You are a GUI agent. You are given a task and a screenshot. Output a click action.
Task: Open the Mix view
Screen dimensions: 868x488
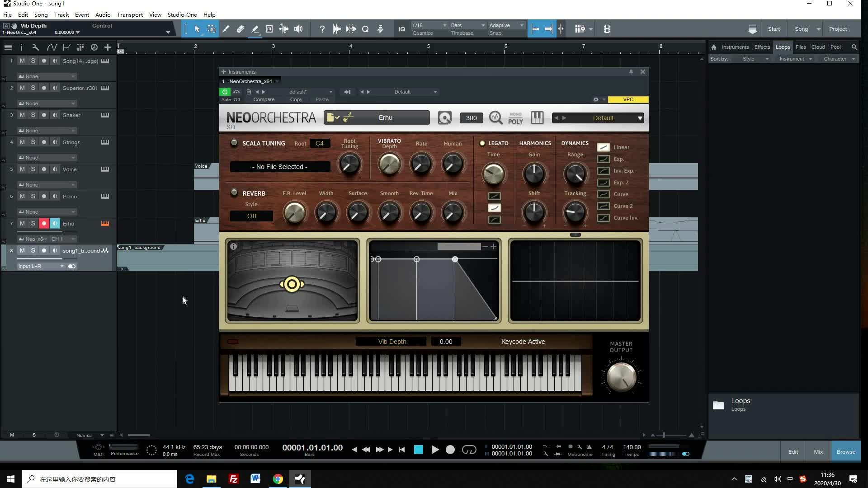click(818, 451)
